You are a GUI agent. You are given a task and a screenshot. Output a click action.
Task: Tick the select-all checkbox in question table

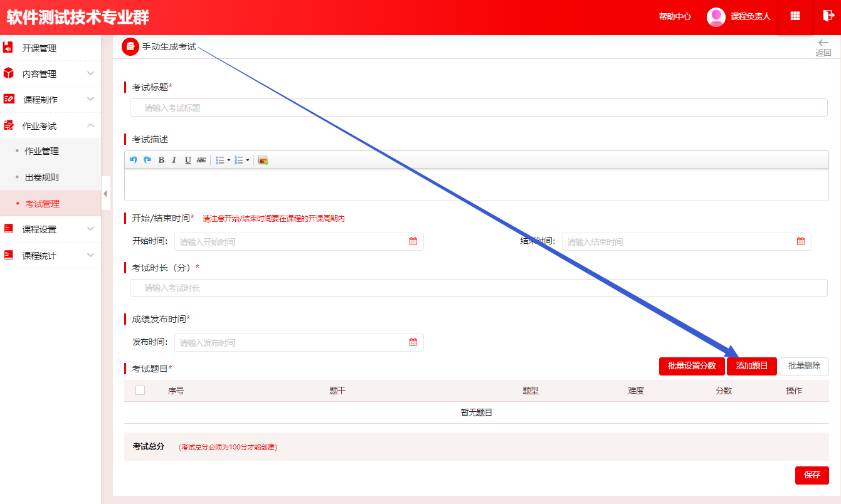pos(140,390)
